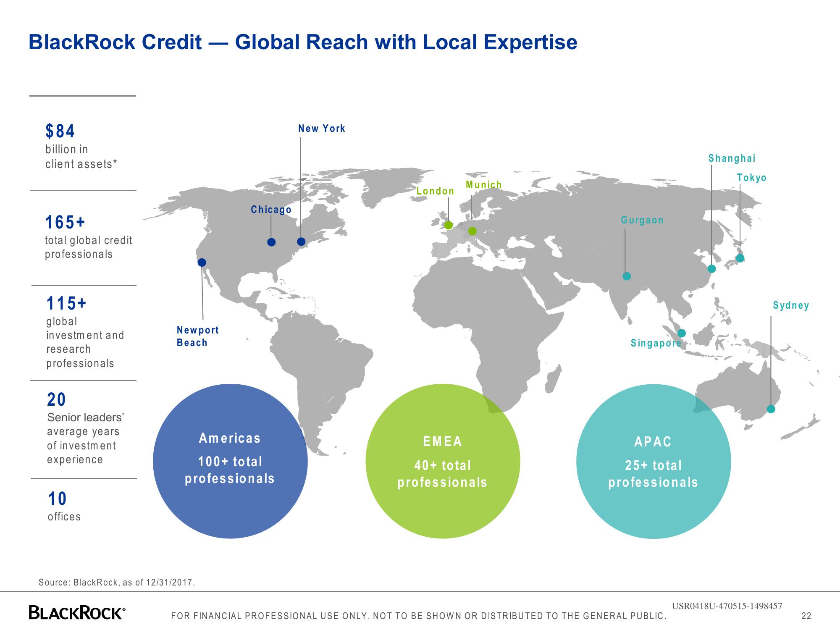This screenshot has width=840, height=630.
Task: Click the Singapore map dot
Action: click(682, 333)
